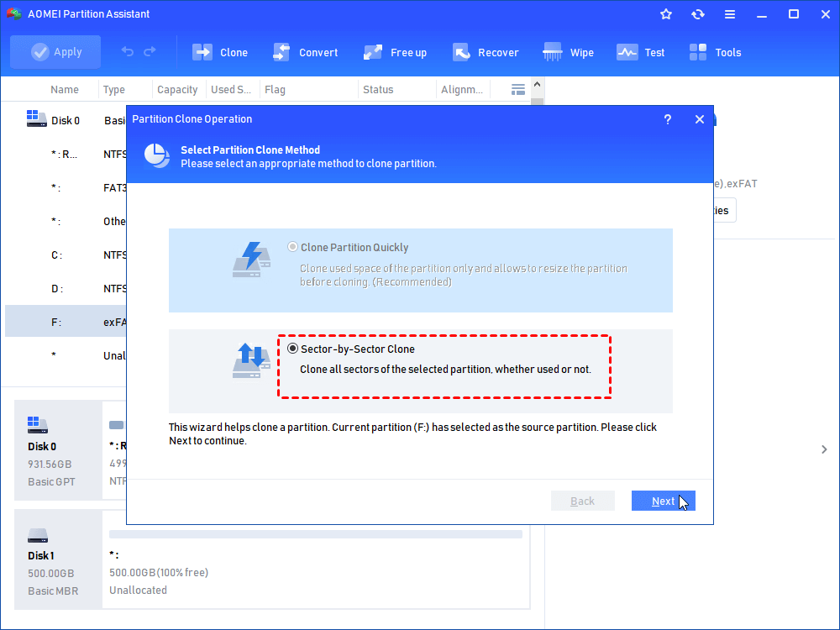Select Clone Partition Quickly radio button
Screen dimensions: 840x630
click(292, 247)
